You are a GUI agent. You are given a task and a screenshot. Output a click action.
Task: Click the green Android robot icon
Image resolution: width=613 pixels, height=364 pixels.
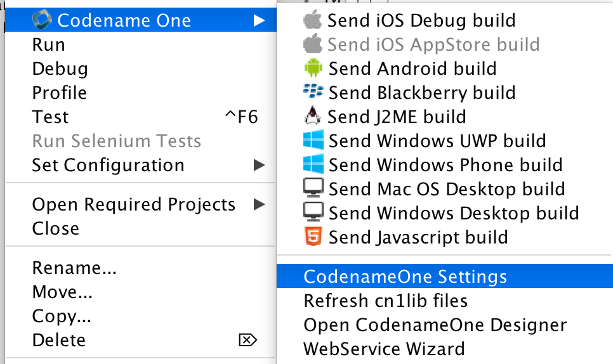point(313,68)
